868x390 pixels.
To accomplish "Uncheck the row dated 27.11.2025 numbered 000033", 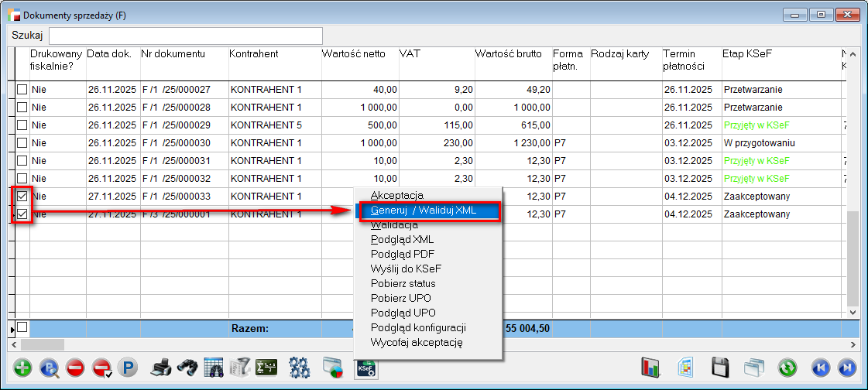I will [22, 197].
